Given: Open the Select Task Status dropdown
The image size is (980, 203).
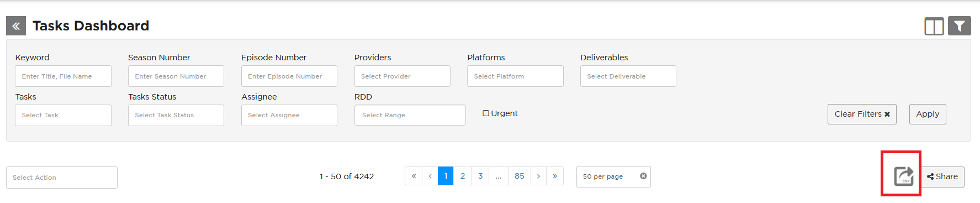Looking at the screenshot, I should point(176,115).
